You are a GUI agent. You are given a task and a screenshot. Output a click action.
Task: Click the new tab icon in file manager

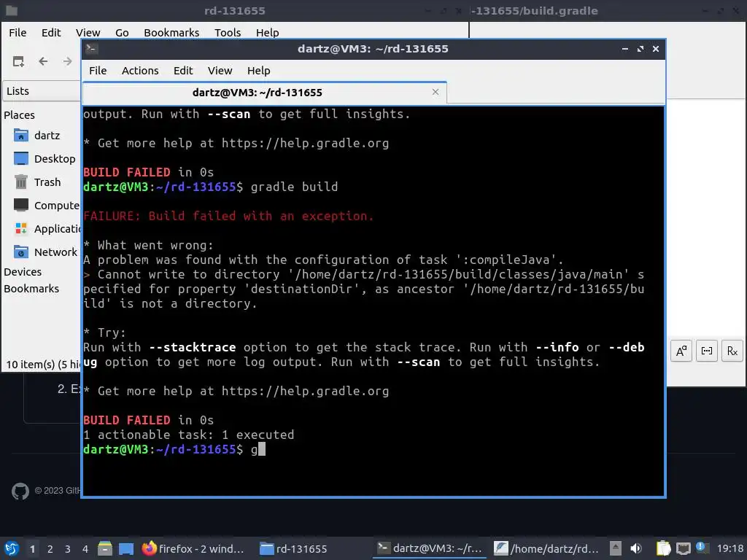[18, 61]
